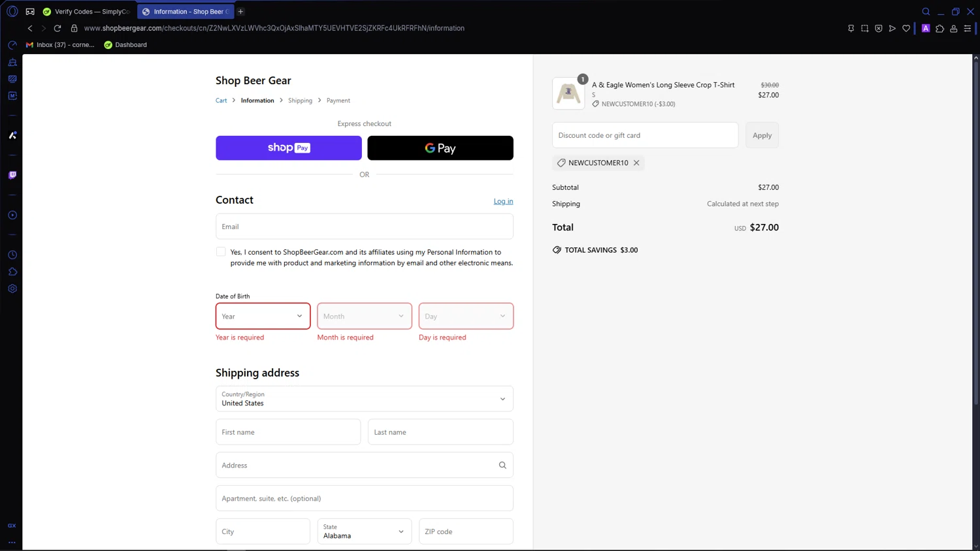Open the ad blocker shield icon

[879, 28]
